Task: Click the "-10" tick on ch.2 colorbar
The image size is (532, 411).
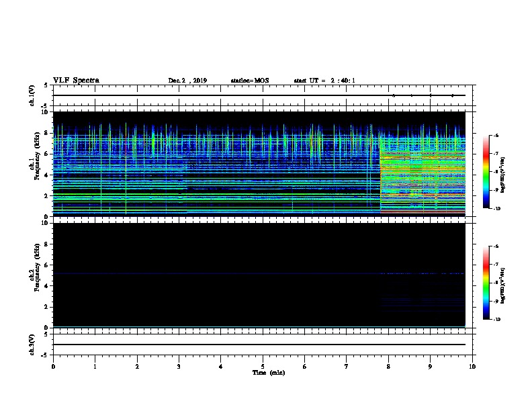Action: click(496, 320)
